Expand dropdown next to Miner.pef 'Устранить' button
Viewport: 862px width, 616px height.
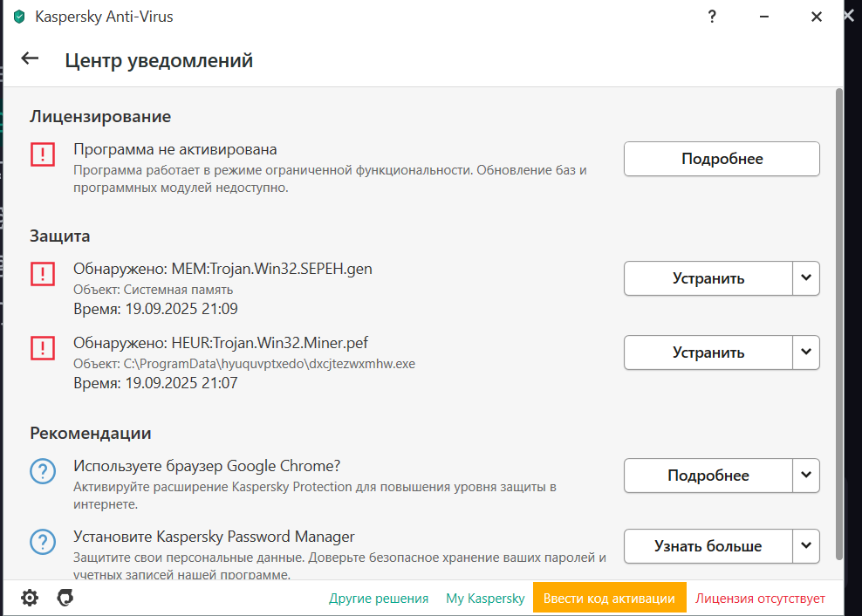pyautogui.click(x=806, y=352)
